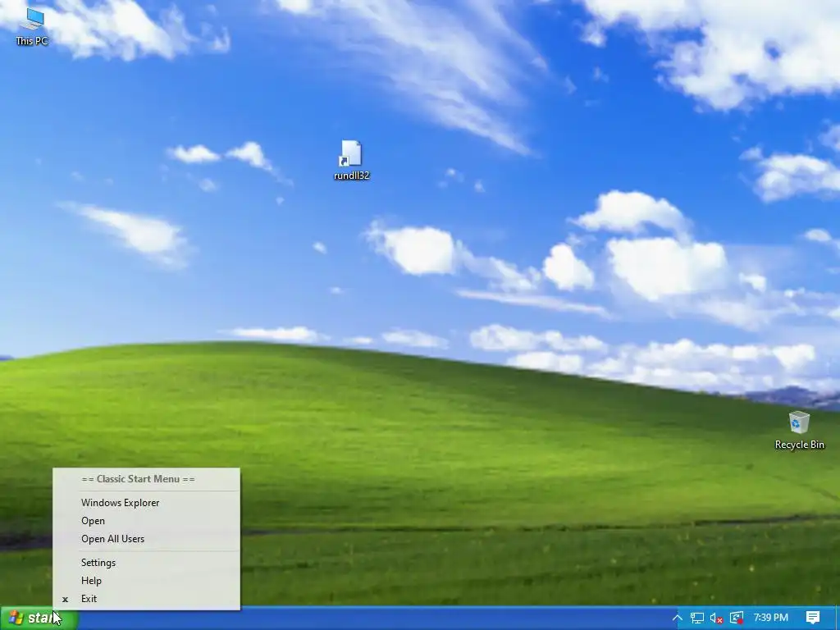The width and height of the screenshot is (840, 630).
Task: Open the network status tray icon
Action: [x=696, y=619]
